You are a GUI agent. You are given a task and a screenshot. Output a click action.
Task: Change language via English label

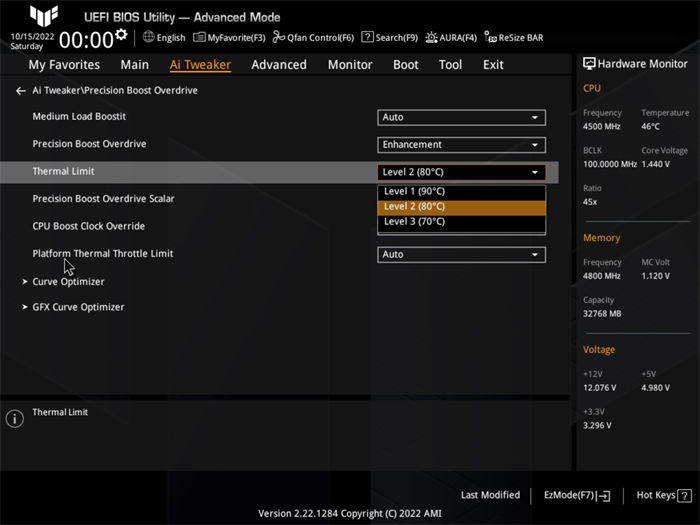(x=171, y=38)
